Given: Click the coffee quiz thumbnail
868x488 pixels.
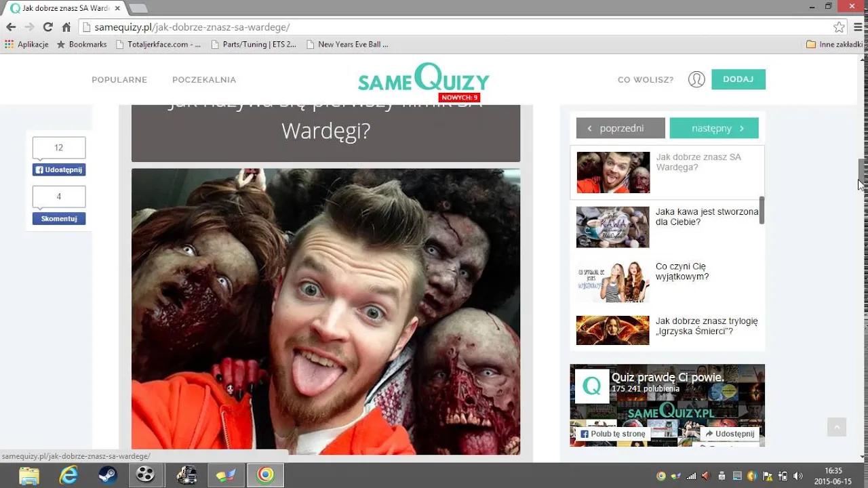Looking at the screenshot, I should (613, 227).
